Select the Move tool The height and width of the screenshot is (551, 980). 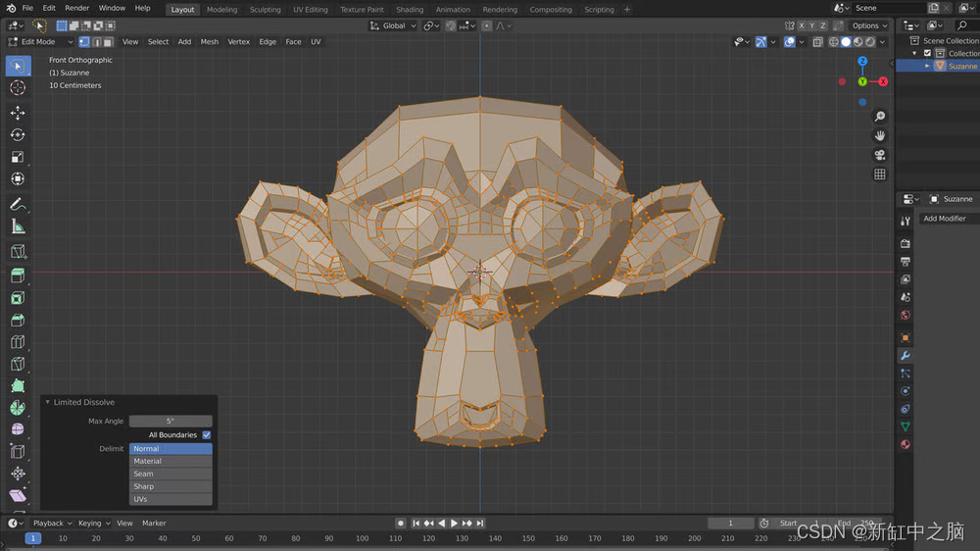(18, 113)
